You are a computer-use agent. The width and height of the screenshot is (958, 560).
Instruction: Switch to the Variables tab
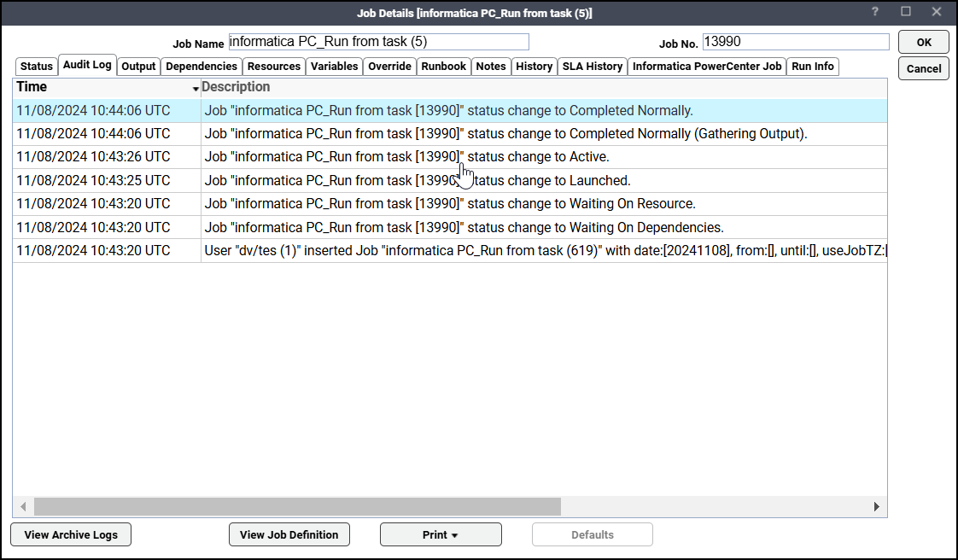coord(334,67)
